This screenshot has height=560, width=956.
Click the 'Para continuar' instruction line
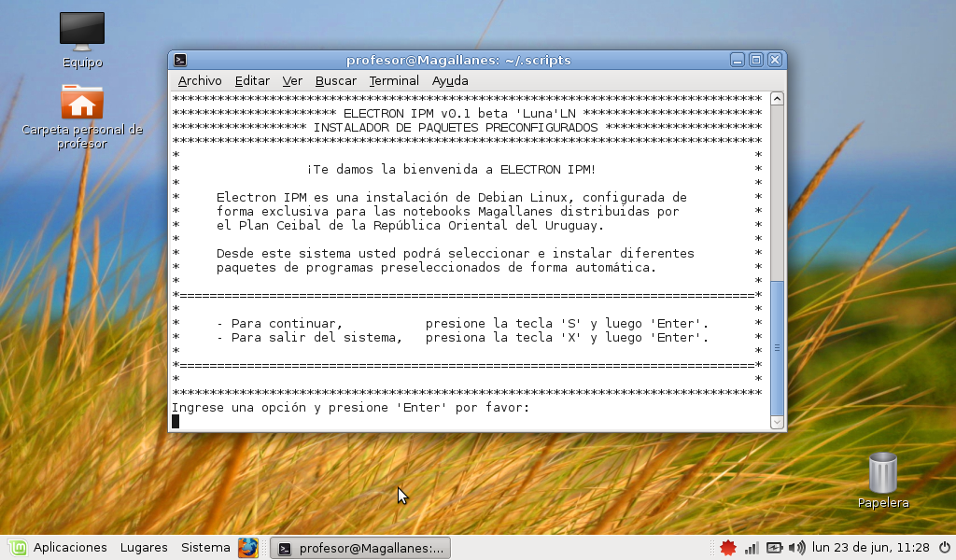click(463, 324)
